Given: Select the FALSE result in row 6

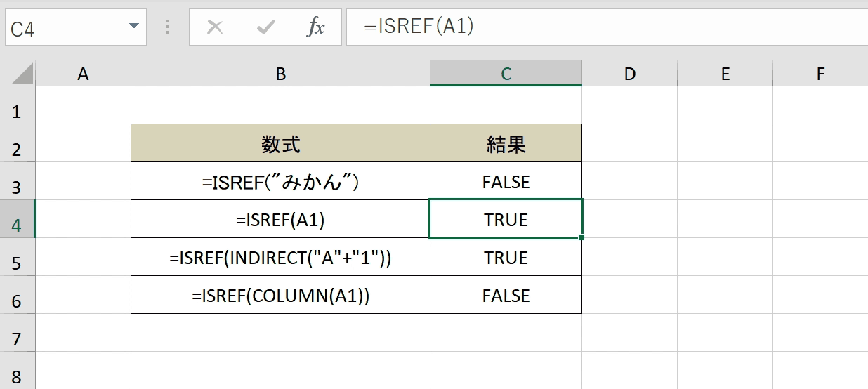Looking at the screenshot, I should pyautogui.click(x=506, y=295).
